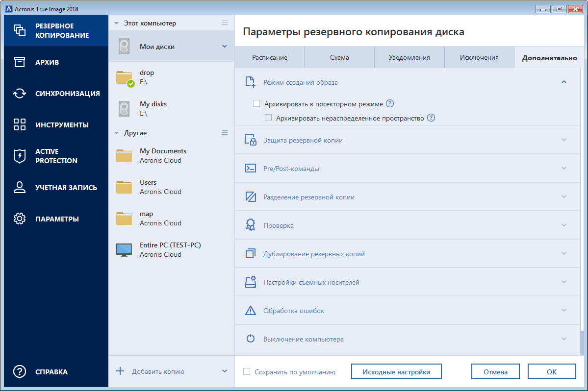Viewport: 588px width, 391px height.
Task: Open the Backup section icon in the sidebar
Action: click(x=20, y=30)
